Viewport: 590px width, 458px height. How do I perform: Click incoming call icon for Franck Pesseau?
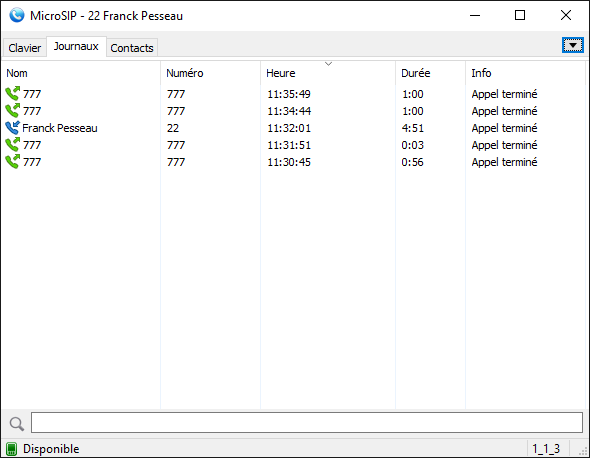[12, 128]
